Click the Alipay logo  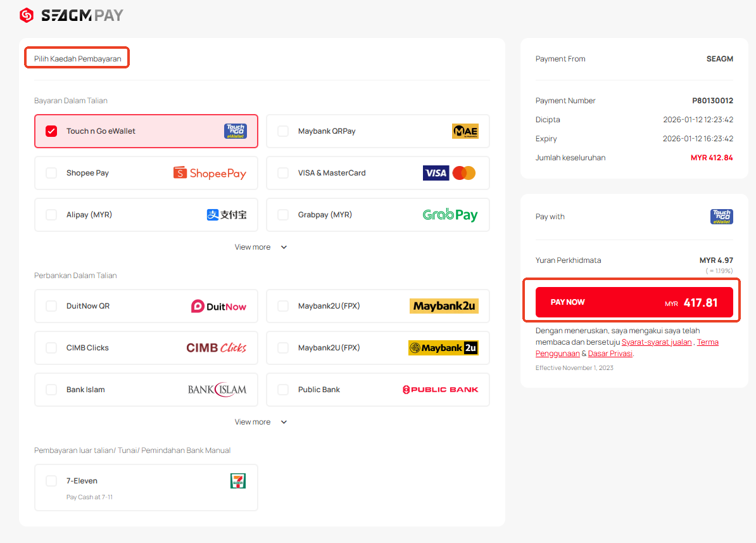pyautogui.click(x=226, y=215)
